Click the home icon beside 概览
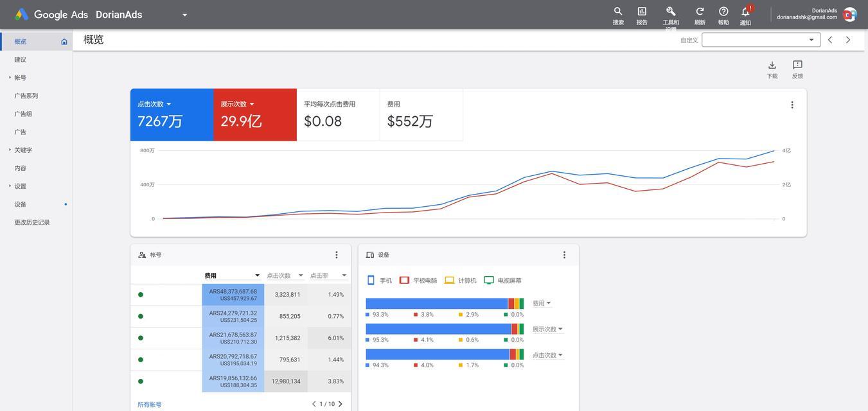Viewport: 868px width, 411px height. click(x=64, y=42)
